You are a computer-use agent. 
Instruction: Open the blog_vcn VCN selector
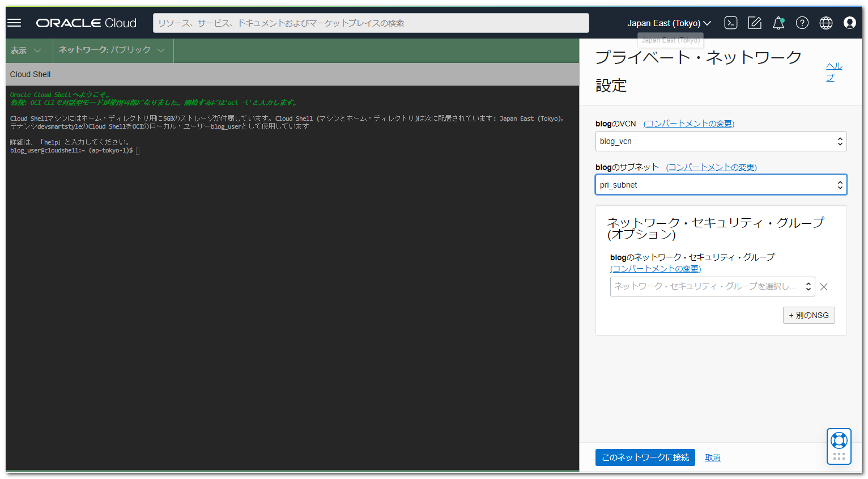721,142
